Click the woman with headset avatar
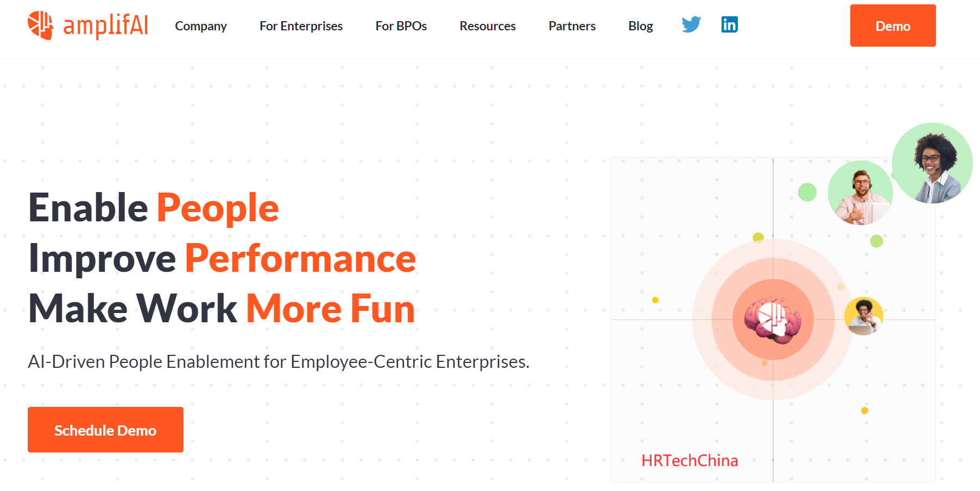This screenshot has height=491, width=980. point(932,163)
